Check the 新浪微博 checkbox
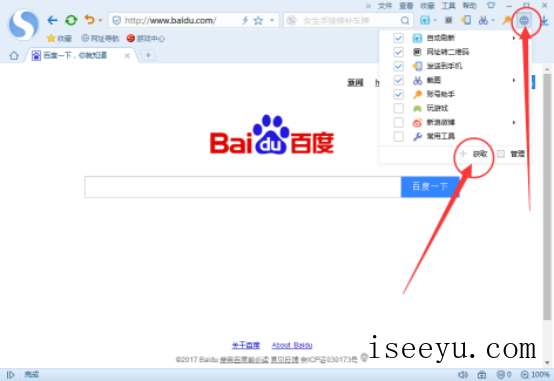The height and width of the screenshot is (381, 554). pyautogui.click(x=398, y=122)
